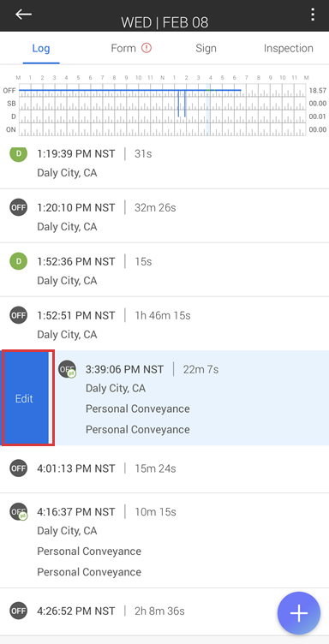Tap the OFF icon at 1:52:51 PM
The image size is (329, 644).
click(19, 315)
